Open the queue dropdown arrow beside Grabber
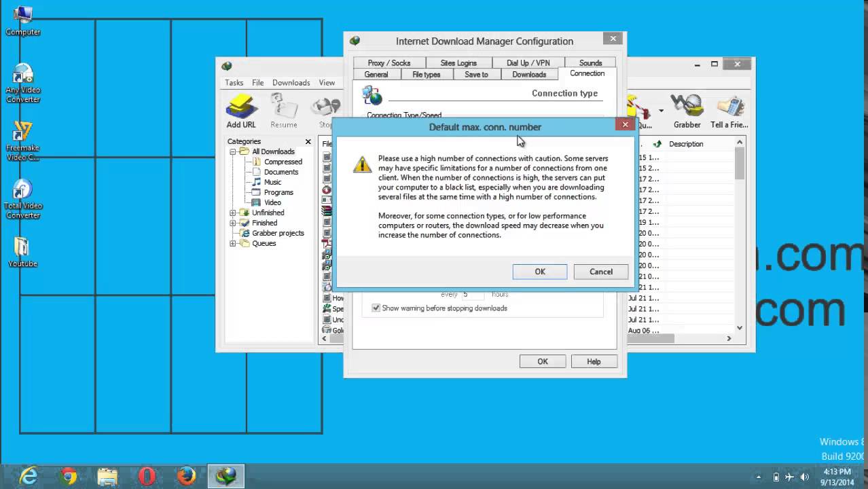 (661, 110)
